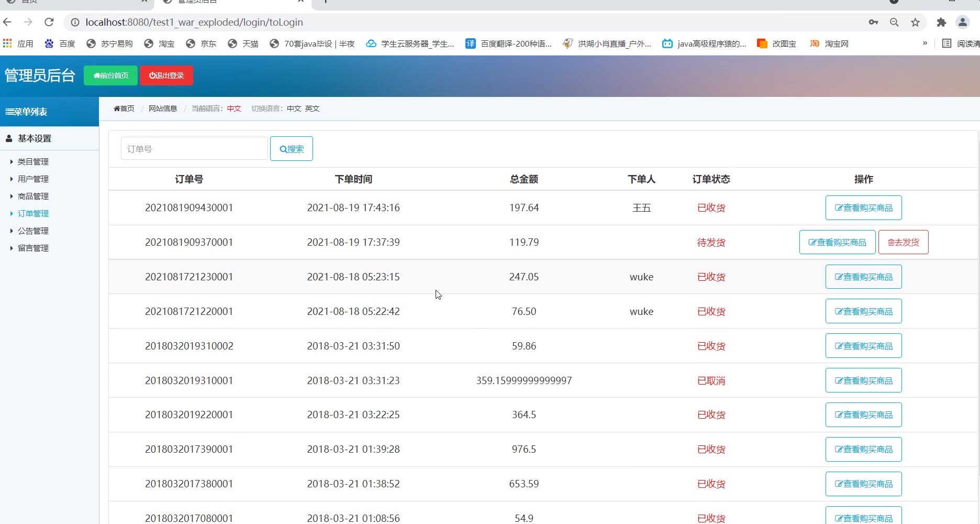Reload the page with refresh icon
Image resolution: width=980 pixels, height=524 pixels.
(x=49, y=22)
